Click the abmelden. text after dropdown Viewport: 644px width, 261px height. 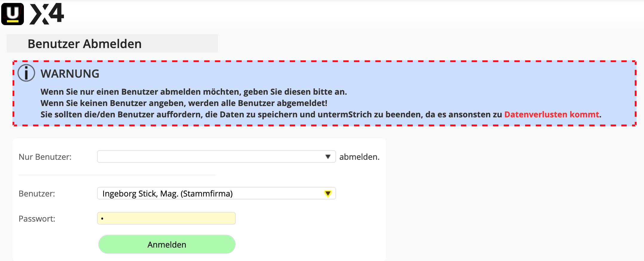[x=359, y=157]
